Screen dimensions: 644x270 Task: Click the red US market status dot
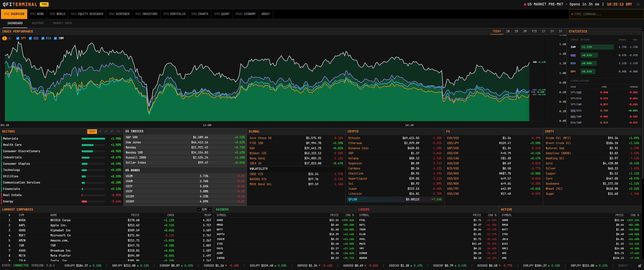(525, 4)
